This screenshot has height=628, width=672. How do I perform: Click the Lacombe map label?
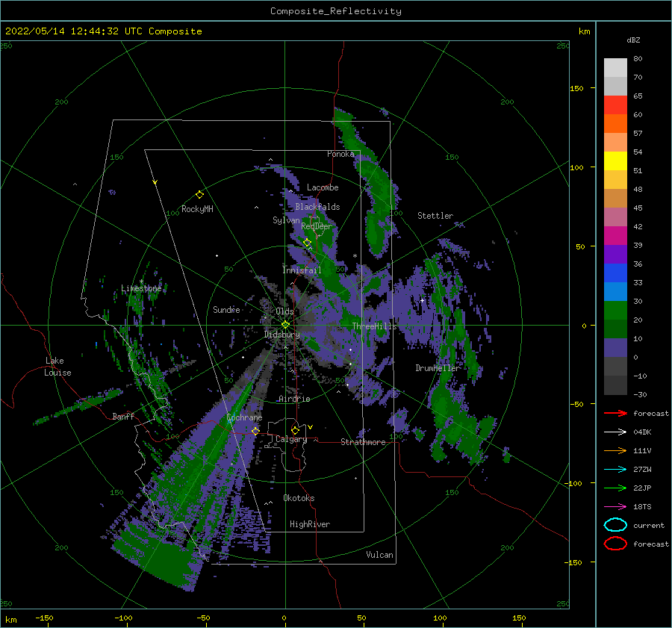click(x=323, y=187)
